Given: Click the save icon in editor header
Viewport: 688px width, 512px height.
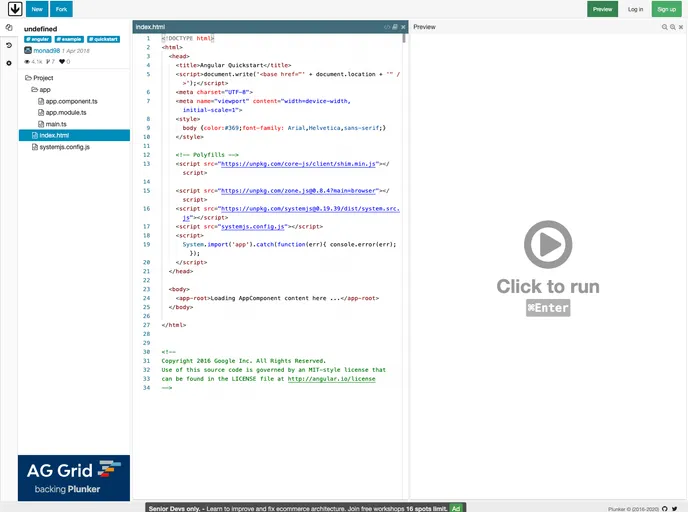Looking at the screenshot, I should click(395, 27).
